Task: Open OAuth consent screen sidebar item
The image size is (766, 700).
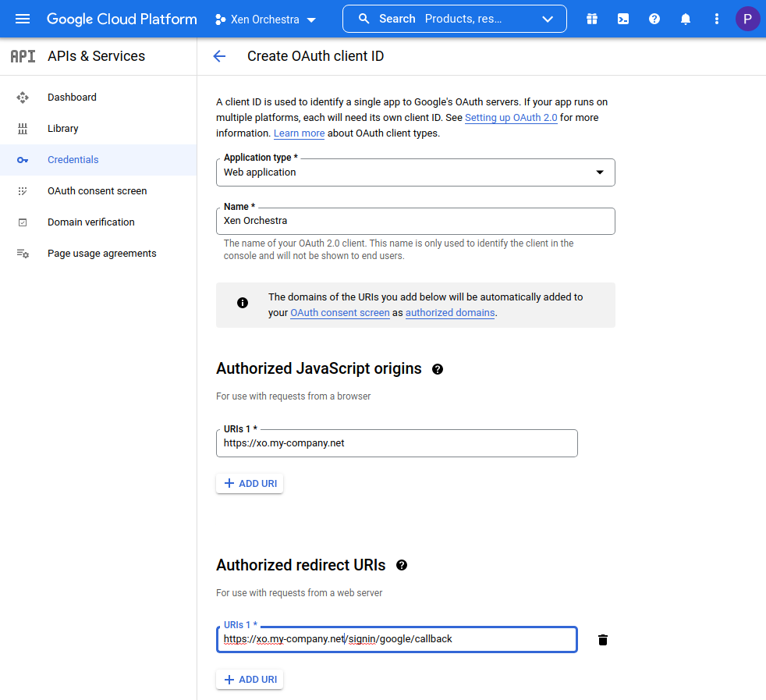Action: click(97, 191)
